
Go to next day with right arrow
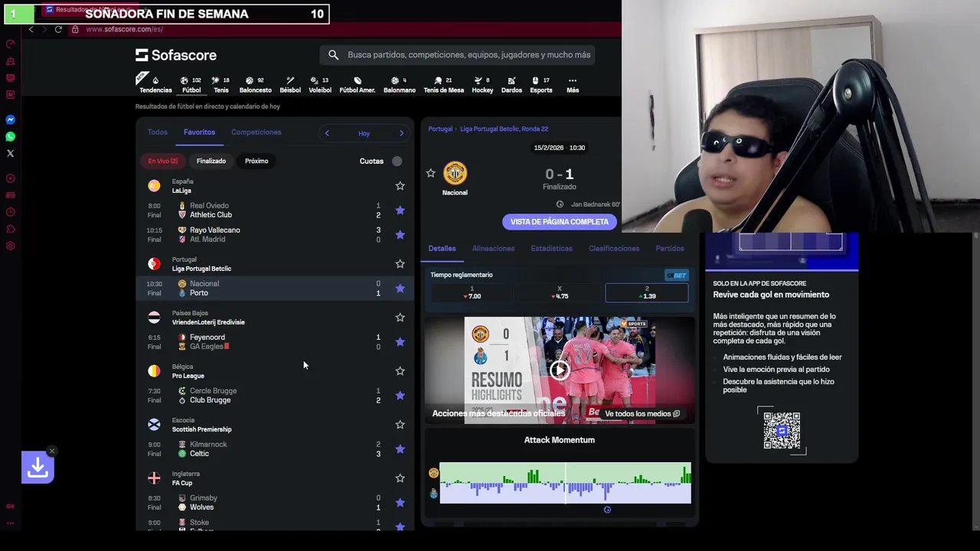[x=401, y=133]
